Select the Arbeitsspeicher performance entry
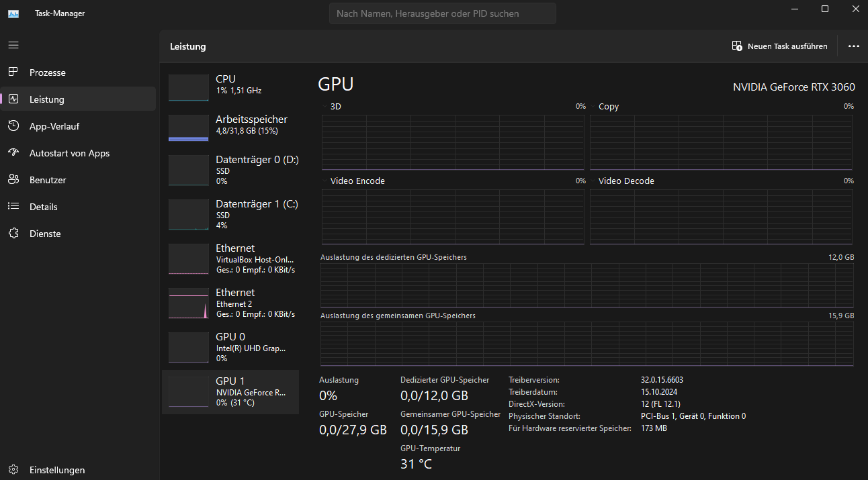868x480 pixels. [230, 127]
